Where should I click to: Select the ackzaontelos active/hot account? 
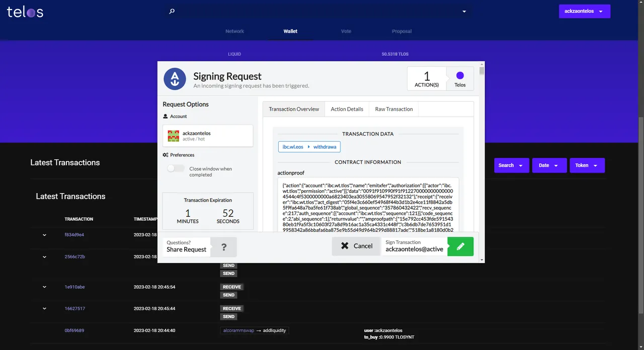click(x=208, y=136)
